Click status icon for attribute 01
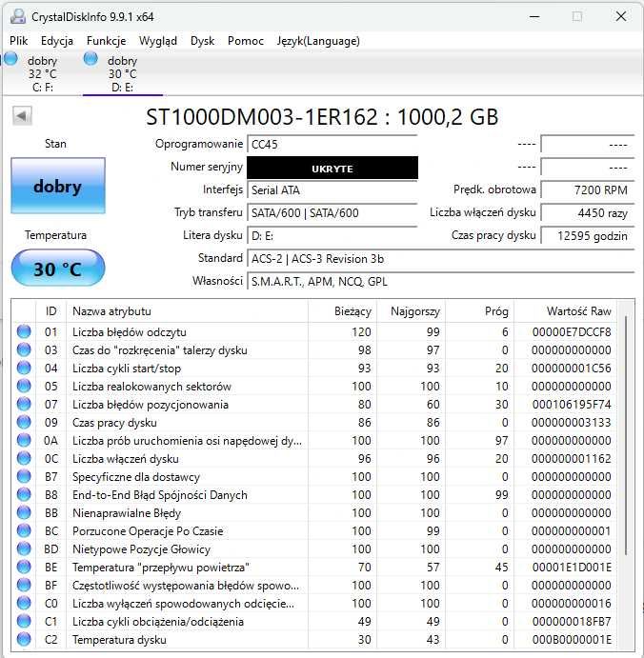The height and width of the screenshot is (658, 644). click(24, 331)
